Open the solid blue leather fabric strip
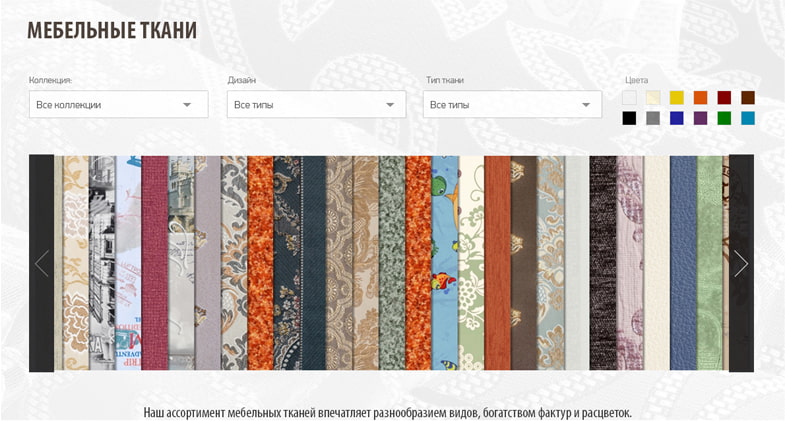This screenshot has width=785, height=421. (683, 263)
